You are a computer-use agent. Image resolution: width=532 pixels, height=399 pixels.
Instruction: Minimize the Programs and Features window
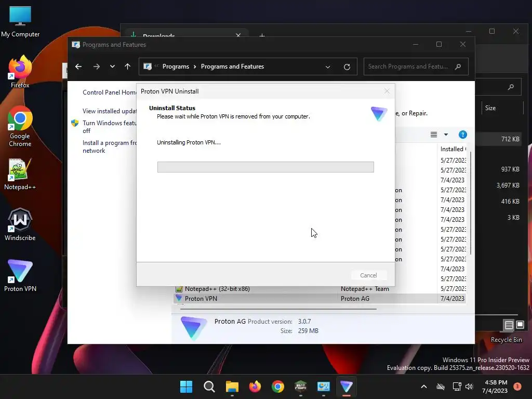coord(415,44)
